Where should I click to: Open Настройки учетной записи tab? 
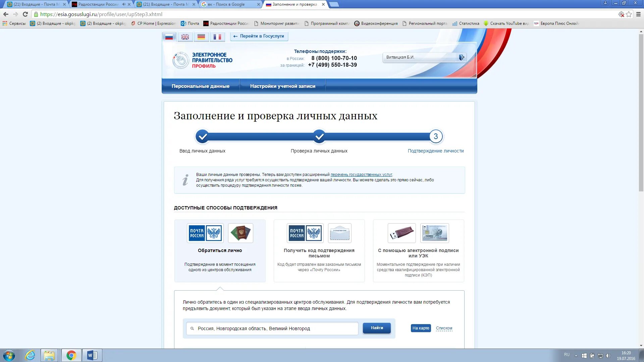(x=283, y=86)
